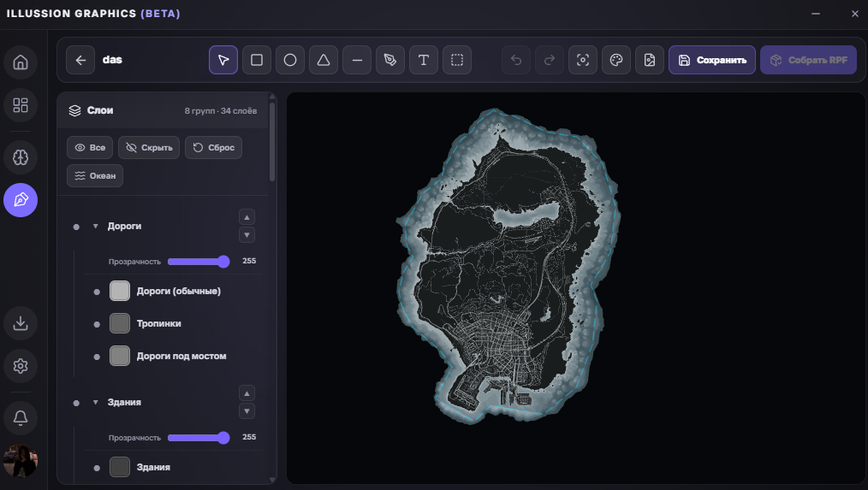Click the Все show-all button

(x=90, y=148)
